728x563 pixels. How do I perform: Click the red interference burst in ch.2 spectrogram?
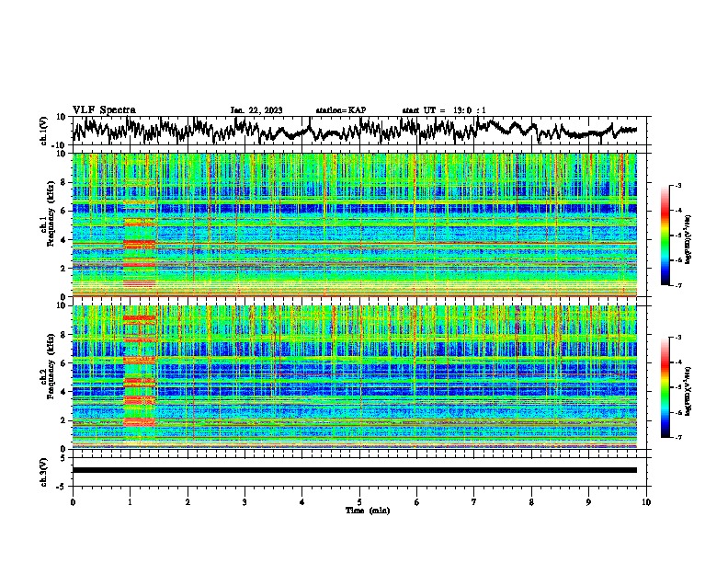[140, 371]
